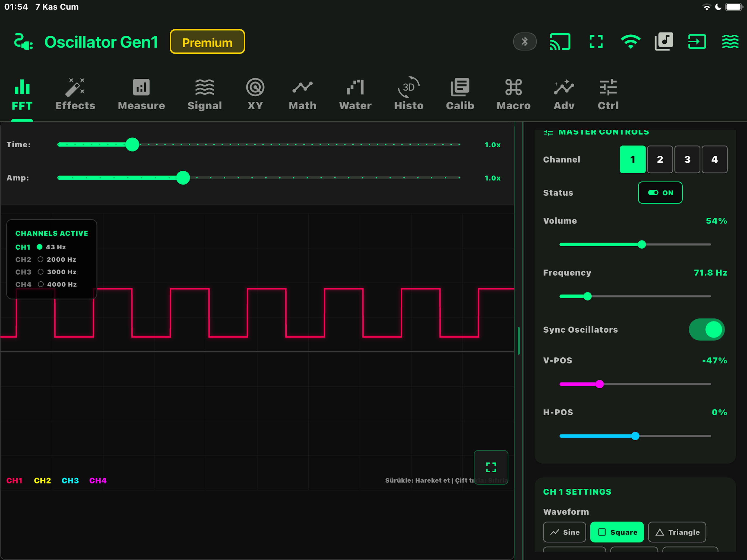Enable CH4 4000 Hz radio

(40, 284)
